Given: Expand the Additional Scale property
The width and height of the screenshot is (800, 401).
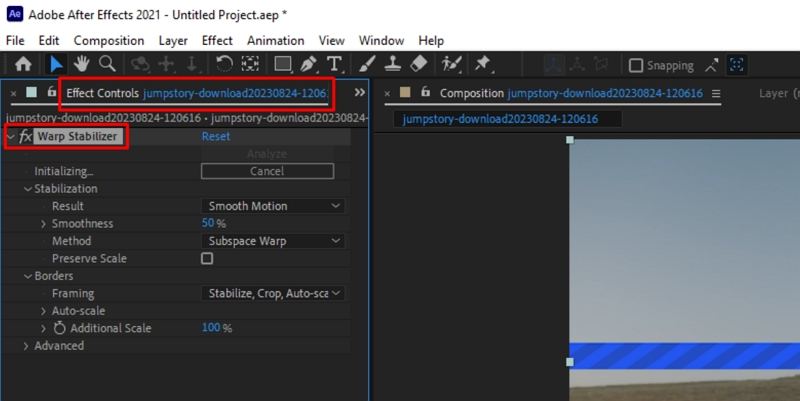Looking at the screenshot, I should [x=43, y=328].
